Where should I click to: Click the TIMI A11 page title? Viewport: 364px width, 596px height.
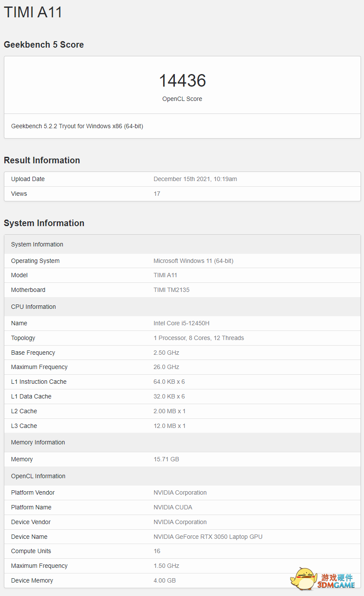pos(33,12)
